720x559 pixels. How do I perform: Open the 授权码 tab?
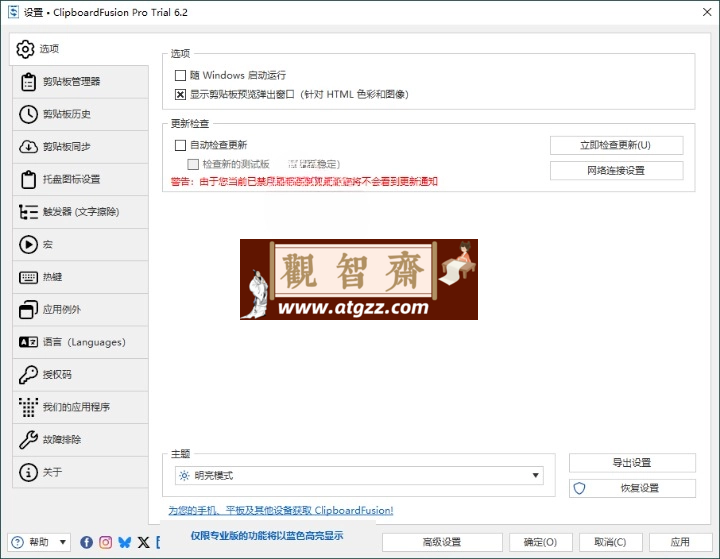coord(80,374)
